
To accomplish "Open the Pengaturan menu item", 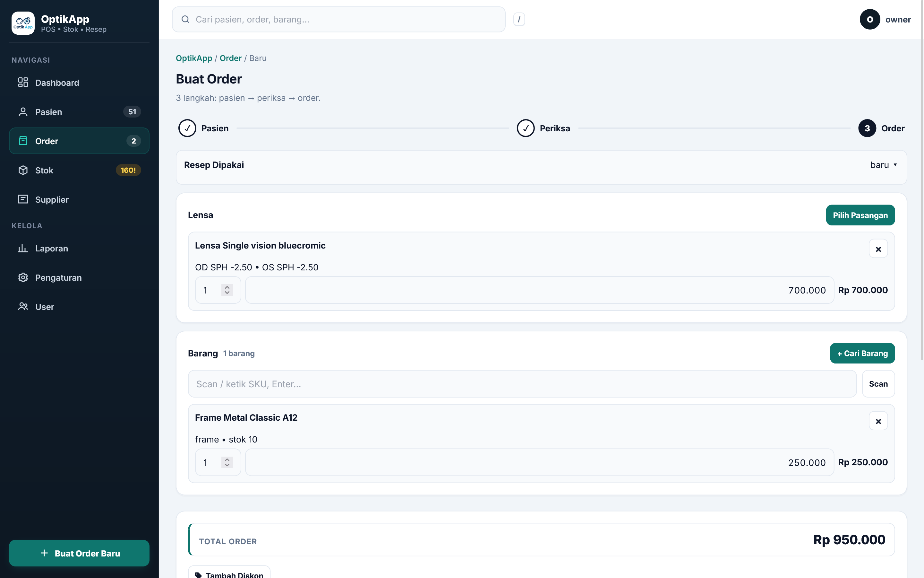I will pos(79,277).
